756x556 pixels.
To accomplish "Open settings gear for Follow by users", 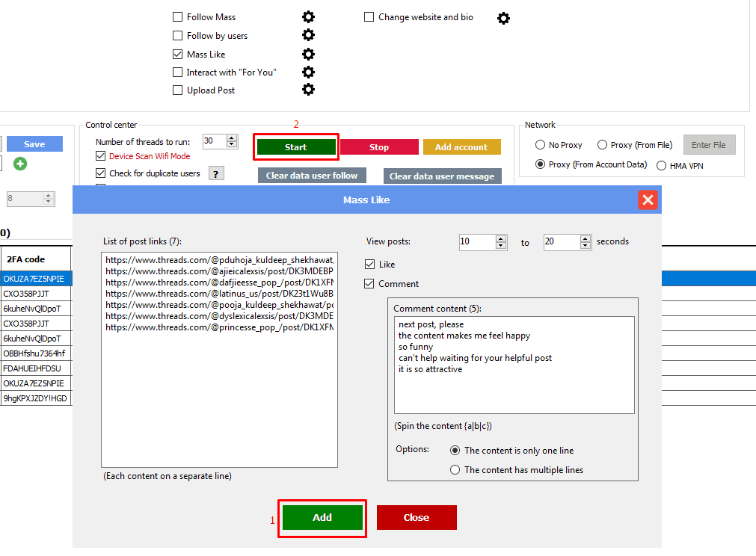I will (308, 35).
